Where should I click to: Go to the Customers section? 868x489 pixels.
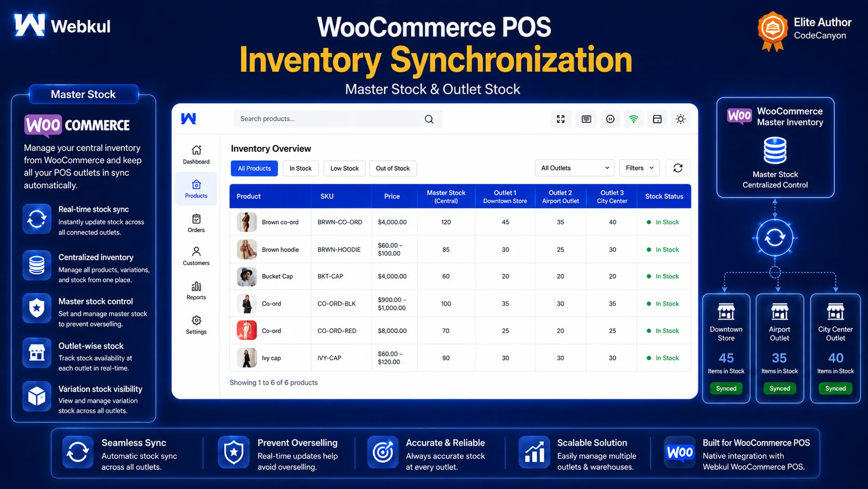(196, 256)
